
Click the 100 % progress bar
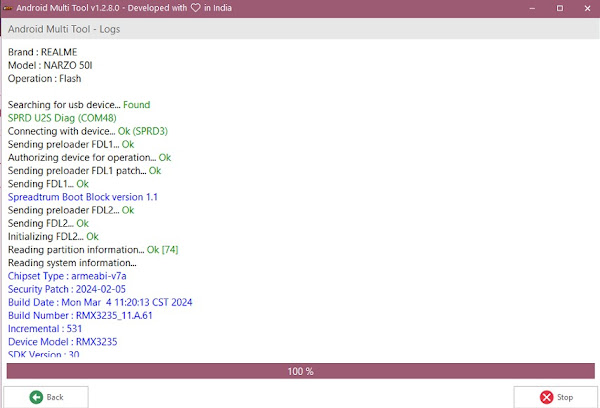coord(300,371)
